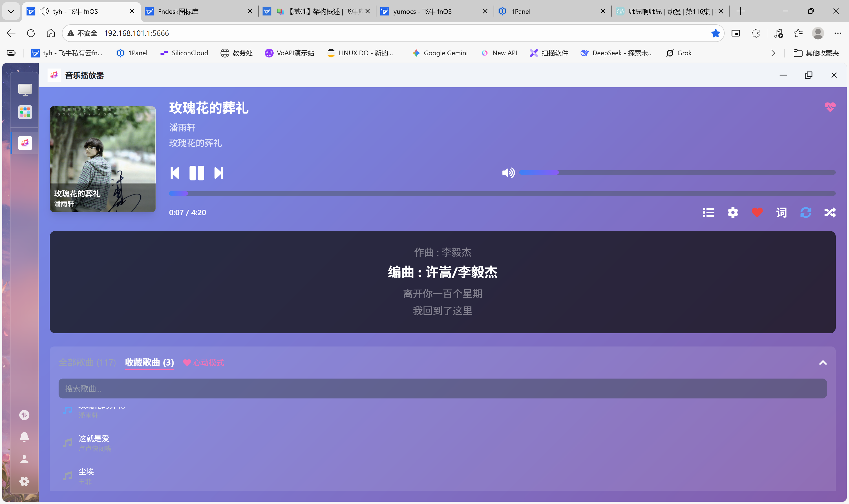Click the pink heartbeat icon top right
Viewport: 849px width, 504px height.
tap(830, 107)
